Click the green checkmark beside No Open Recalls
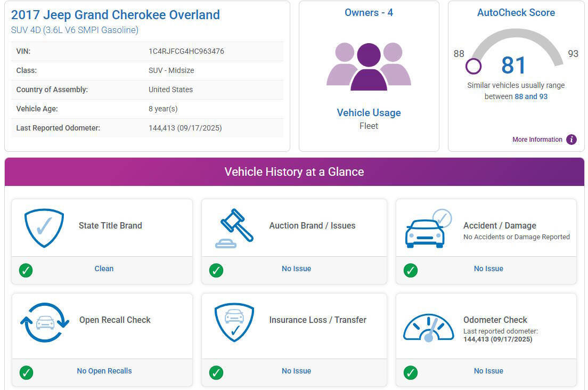 point(26,372)
